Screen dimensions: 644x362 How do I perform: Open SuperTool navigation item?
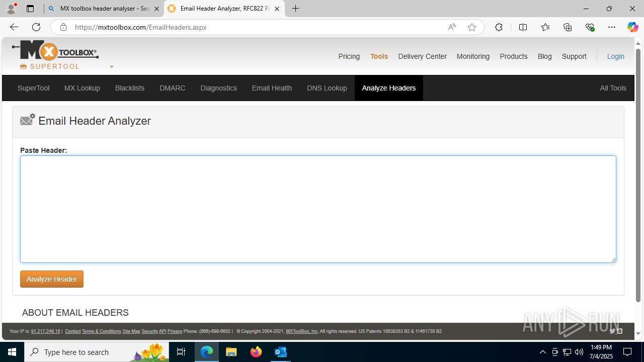(33, 88)
